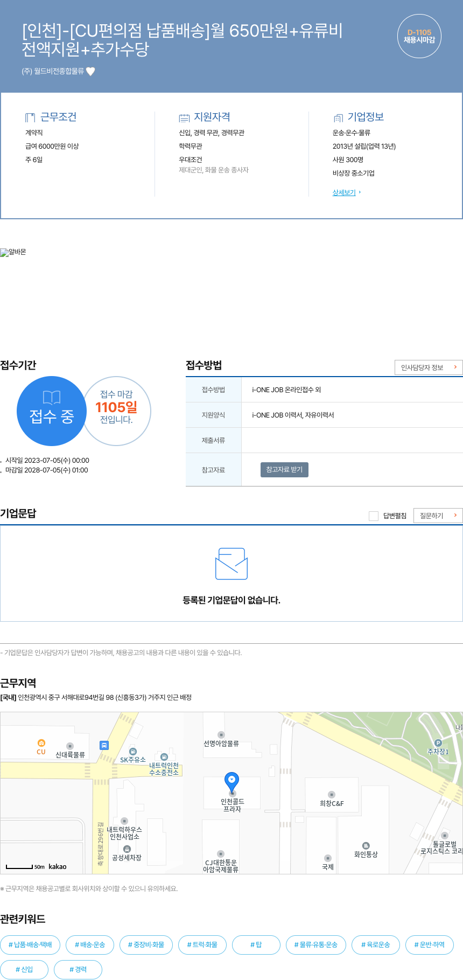Image resolution: width=463 pixels, height=980 pixels.
Task: Click the CJ대한통운 아암국제물류 map label
Action: click(x=221, y=866)
